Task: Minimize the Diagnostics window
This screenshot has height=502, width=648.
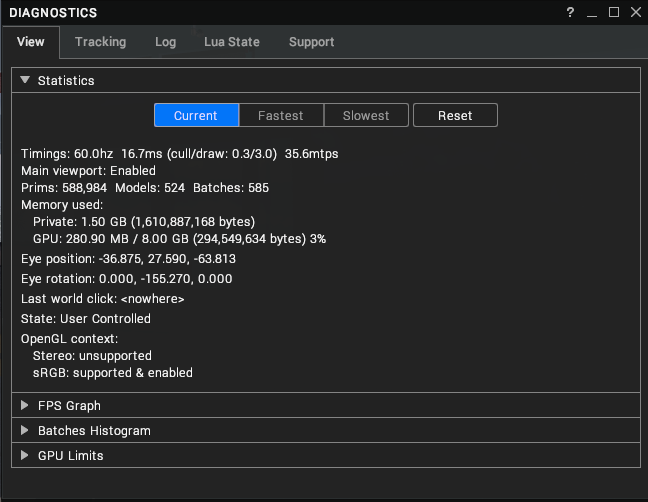Action: point(592,13)
